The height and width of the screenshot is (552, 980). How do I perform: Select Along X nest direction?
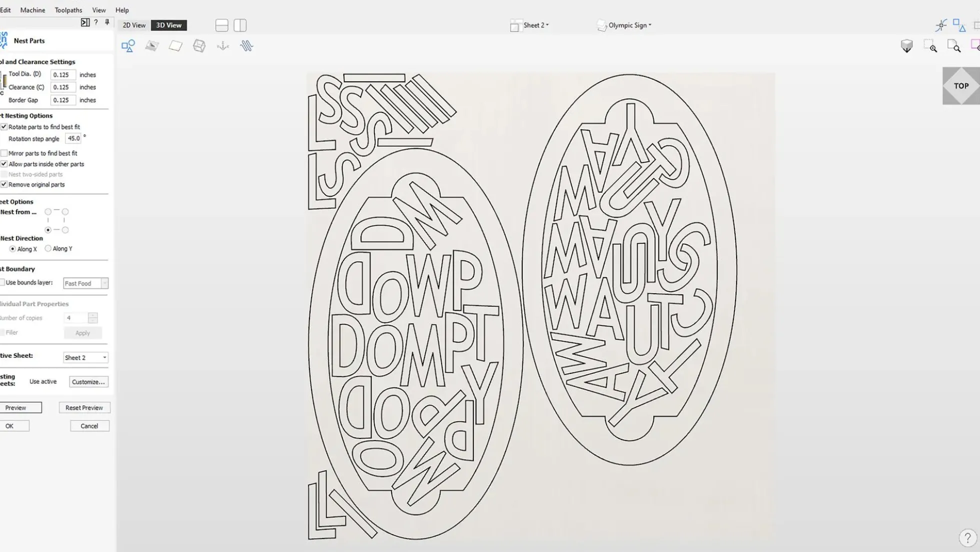tap(13, 249)
